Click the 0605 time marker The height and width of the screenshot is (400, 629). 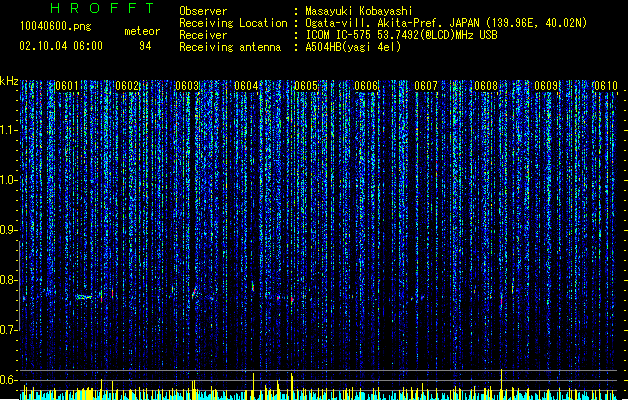point(306,86)
